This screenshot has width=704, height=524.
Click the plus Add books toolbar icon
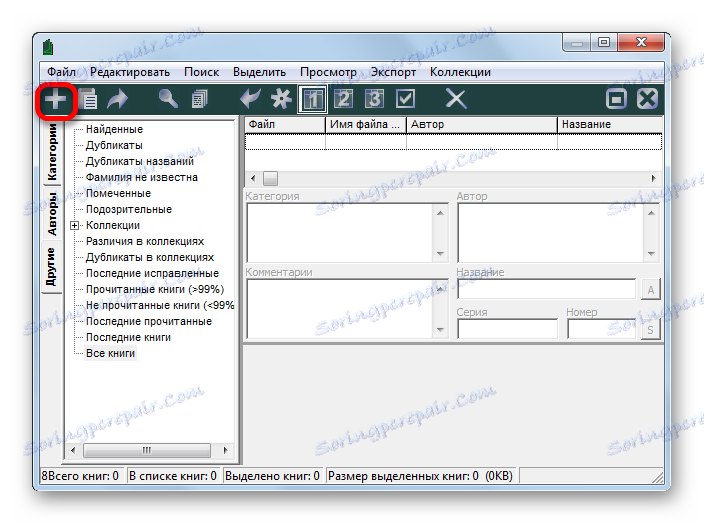pos(56,99)
